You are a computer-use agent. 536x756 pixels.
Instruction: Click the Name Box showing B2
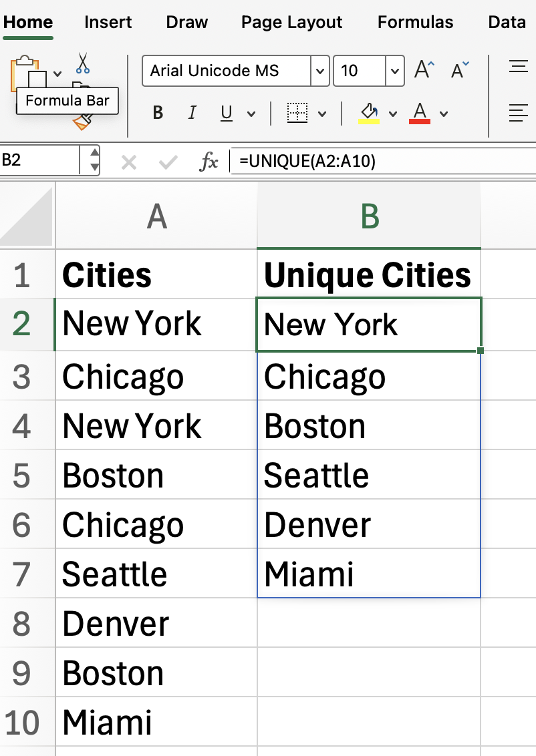pos(39,160)
